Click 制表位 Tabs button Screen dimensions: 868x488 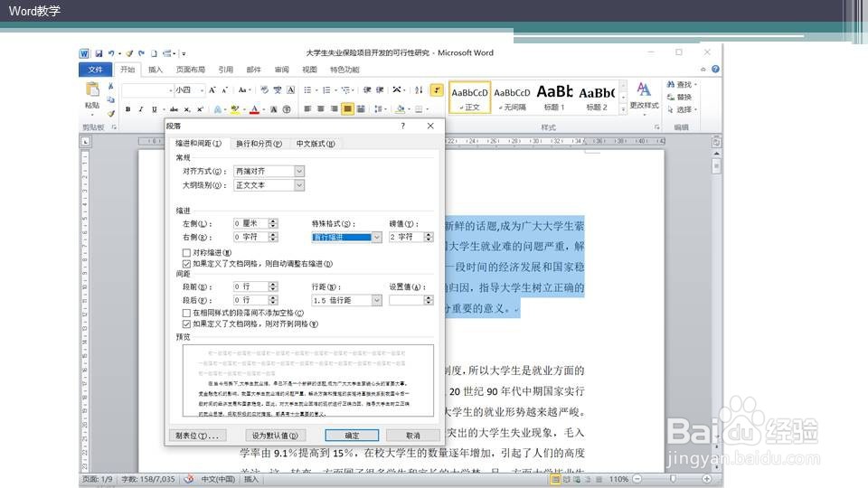coord(197,436)
